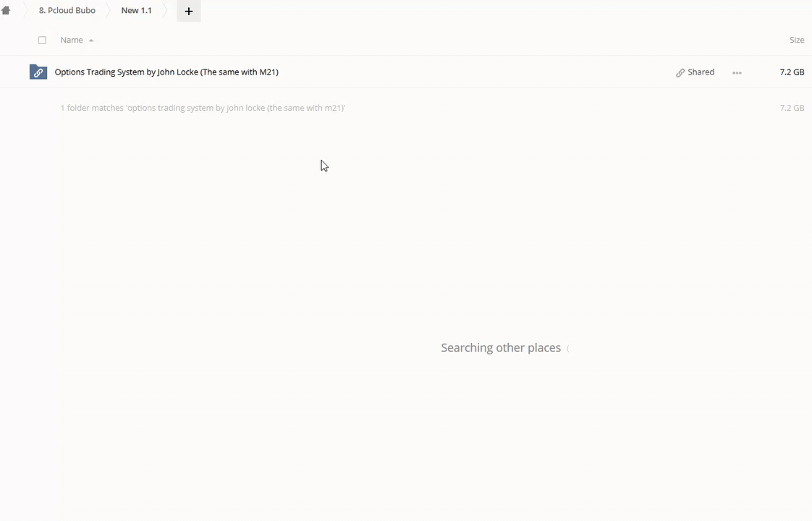Go to the home folder icon
Viewport: 812px width, 521px height.
point(6,11)
